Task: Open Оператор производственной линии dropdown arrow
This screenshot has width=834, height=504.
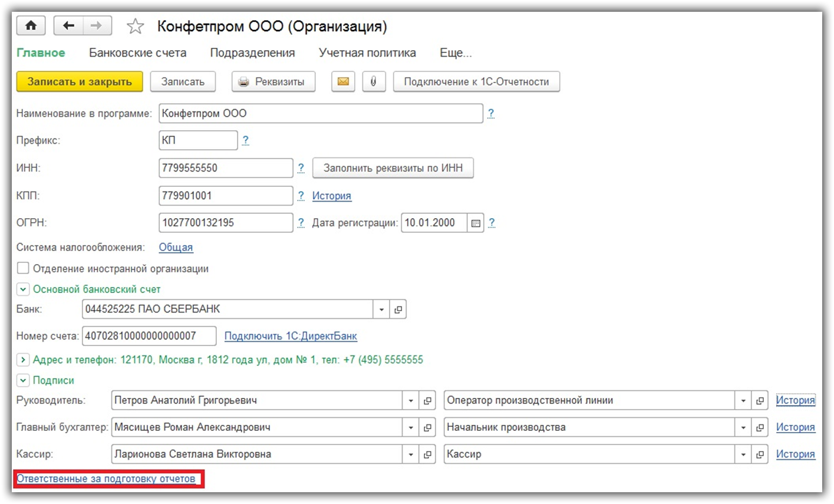Action: tap(743, 401)
